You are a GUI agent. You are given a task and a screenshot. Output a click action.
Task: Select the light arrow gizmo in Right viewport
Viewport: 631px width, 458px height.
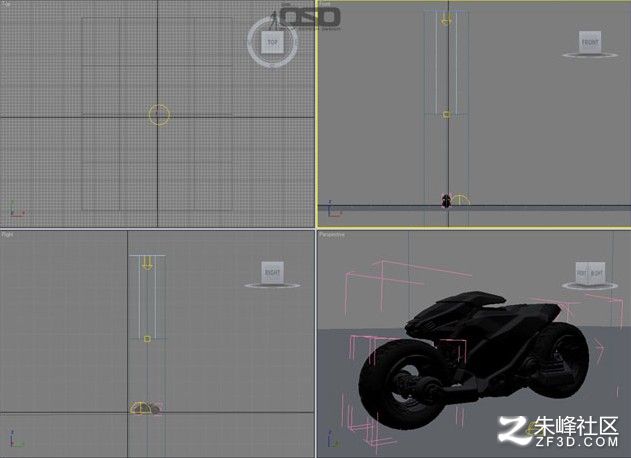[x=147, y=263]
